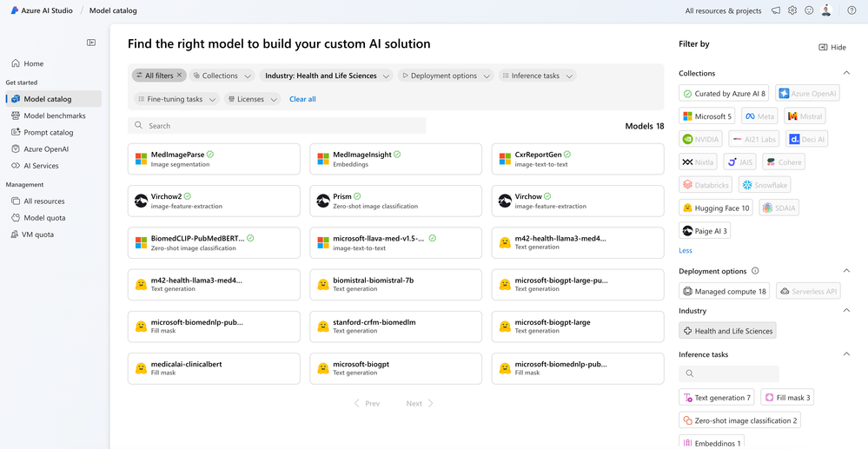This screenshot has height=449, width=868.
Task: Click the Virchow Paige logo icon
Action: tap(505, 201)
